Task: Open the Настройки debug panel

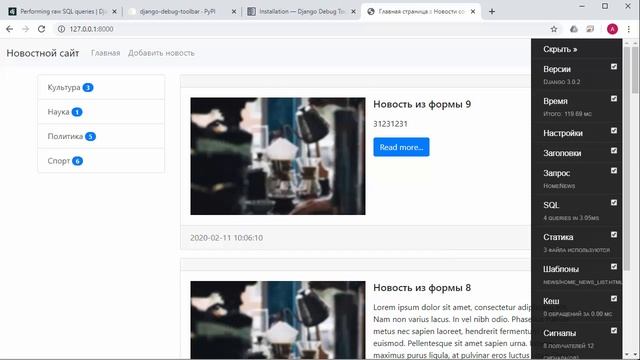Action: 563,133
